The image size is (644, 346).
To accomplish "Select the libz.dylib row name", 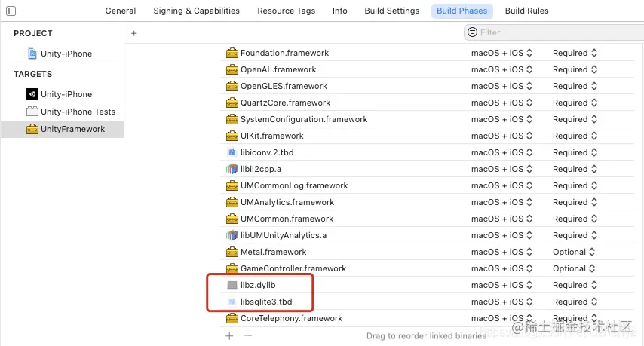I will [258, 285].
